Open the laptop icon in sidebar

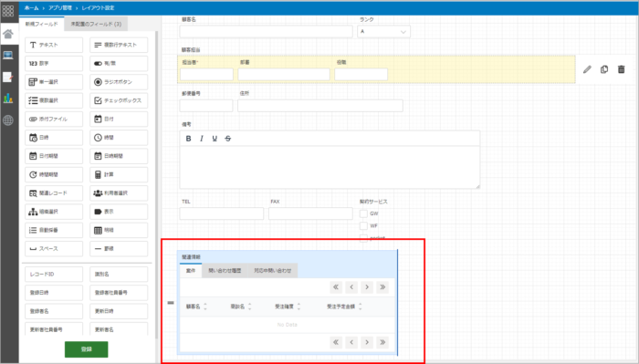[x=8, y=55]
